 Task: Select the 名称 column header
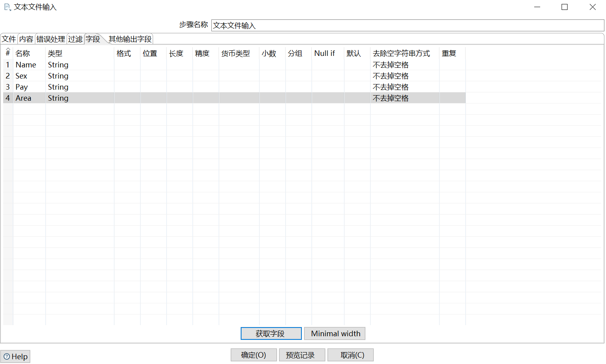(29, 53)
